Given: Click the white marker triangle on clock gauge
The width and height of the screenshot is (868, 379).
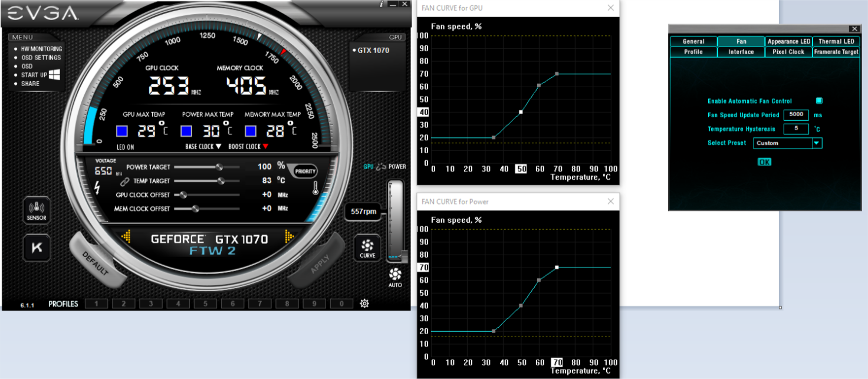Looking at the screenshot, I should click(259, 37).
